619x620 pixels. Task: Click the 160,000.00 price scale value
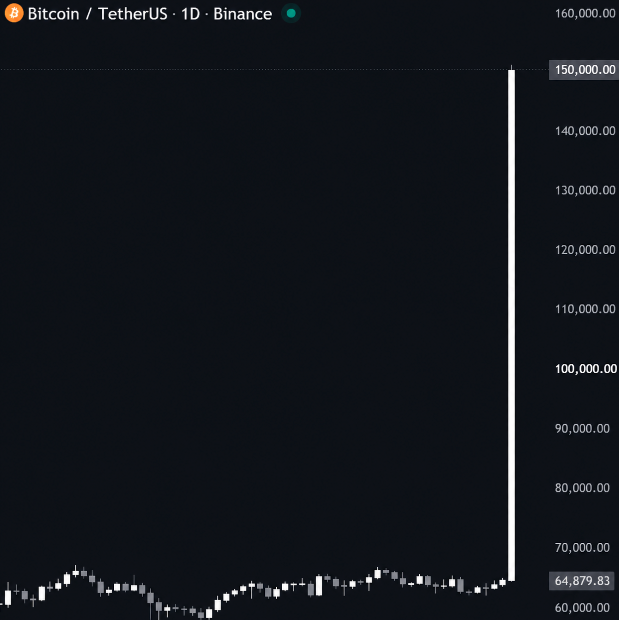[x=585, y=13]
